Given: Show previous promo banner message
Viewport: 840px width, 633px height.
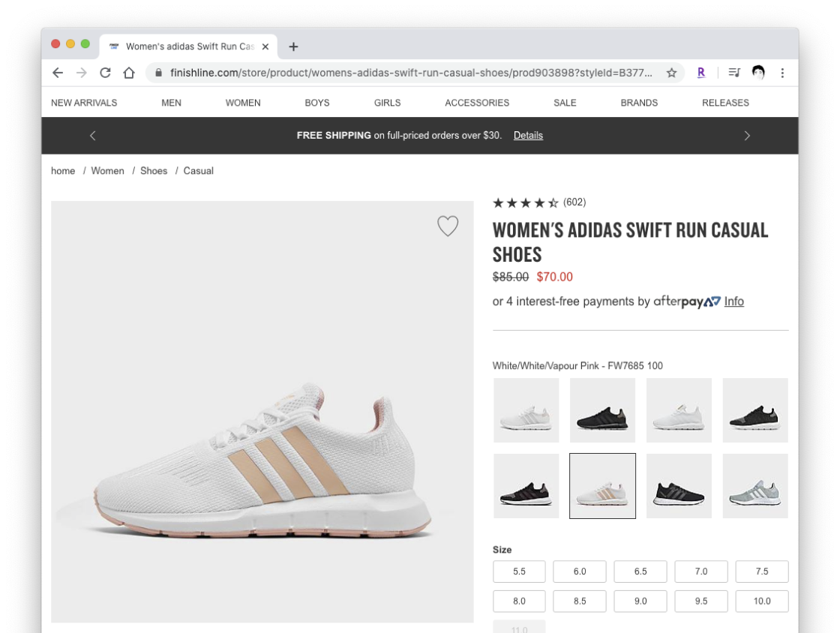Looking at the screenshot, I should [93, 136].
